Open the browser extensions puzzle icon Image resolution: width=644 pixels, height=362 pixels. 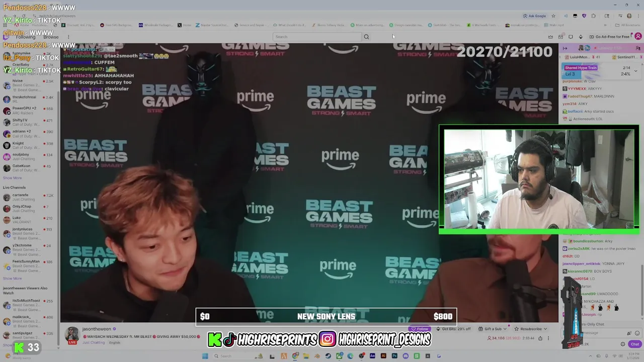pos(593,16)
